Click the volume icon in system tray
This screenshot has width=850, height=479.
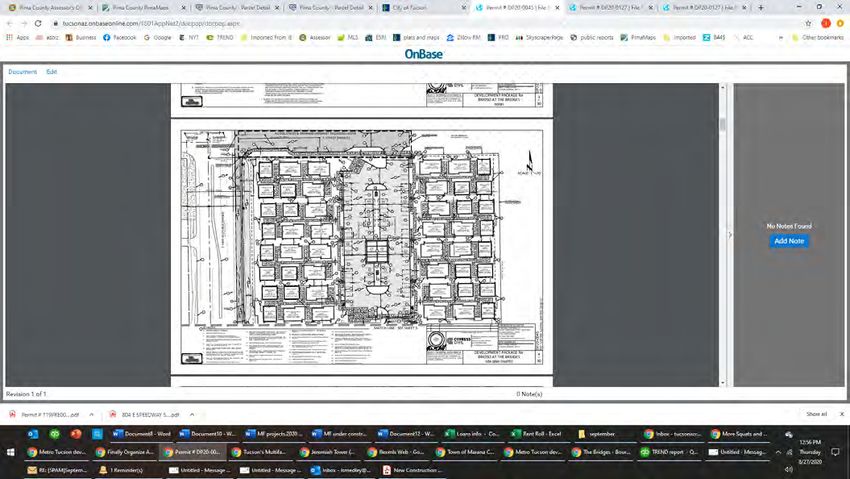(x=789, y=469)
